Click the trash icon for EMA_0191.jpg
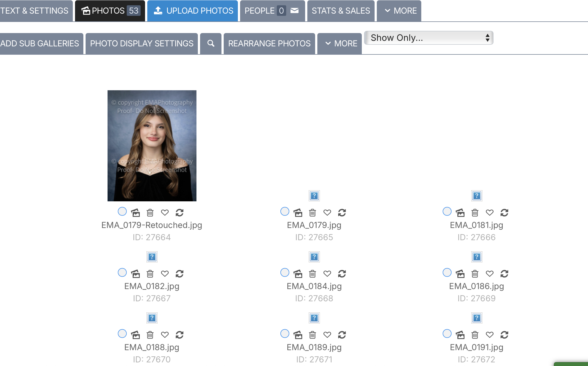 pyautogui.click(x=475, y=335)
